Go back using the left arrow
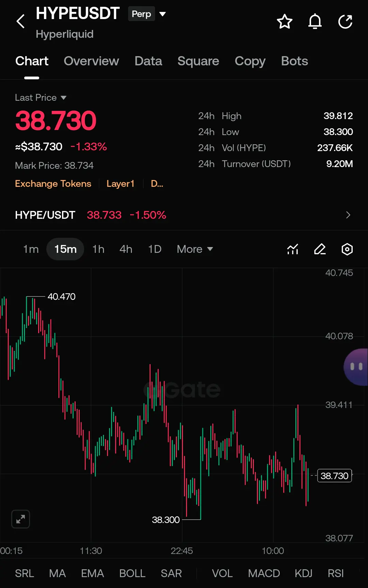This screenshot has width=368, height=588. pos(21,21)
